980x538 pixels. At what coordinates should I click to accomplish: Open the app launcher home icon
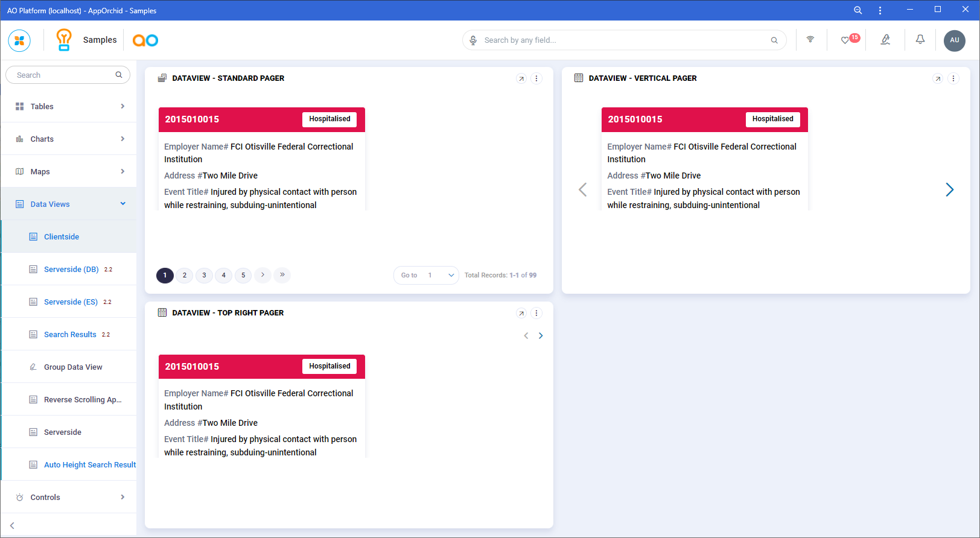pyautogui.click(x=19, y=40)
